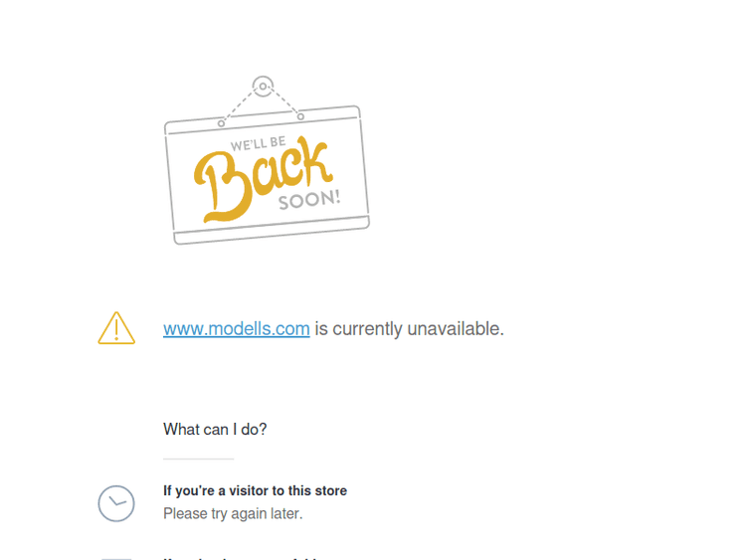Click the bottom bar of the hanging sign

pos(272,231)
